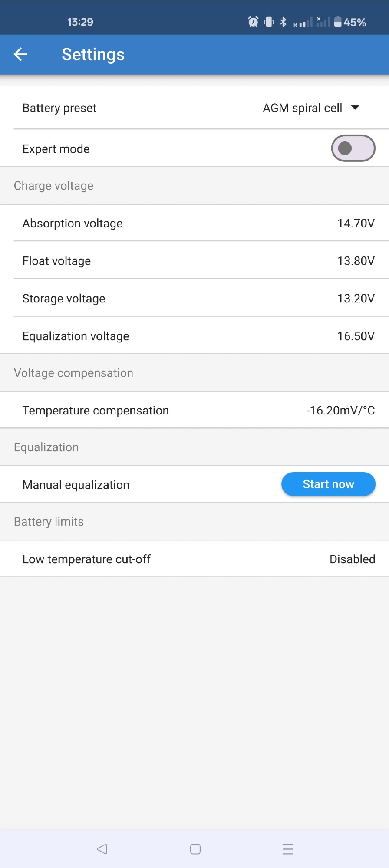Edit the Storage voltage 13.20V value

point(356,299)
